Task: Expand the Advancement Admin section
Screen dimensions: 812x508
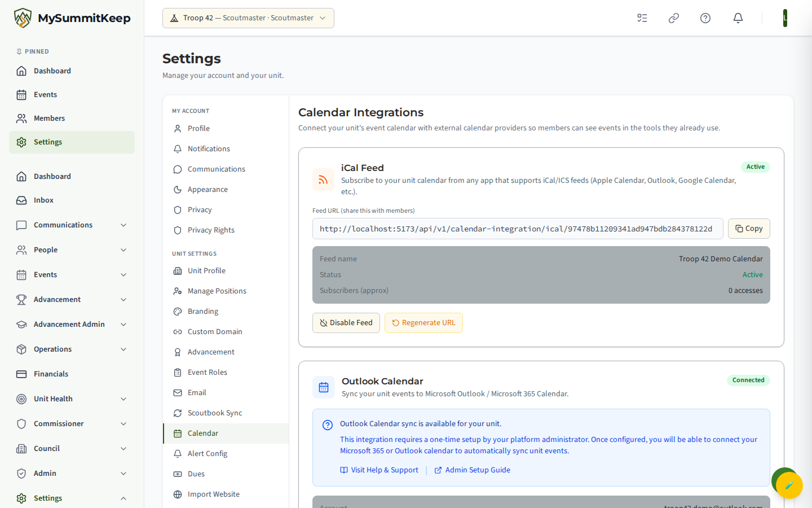Action: (72, 325)
